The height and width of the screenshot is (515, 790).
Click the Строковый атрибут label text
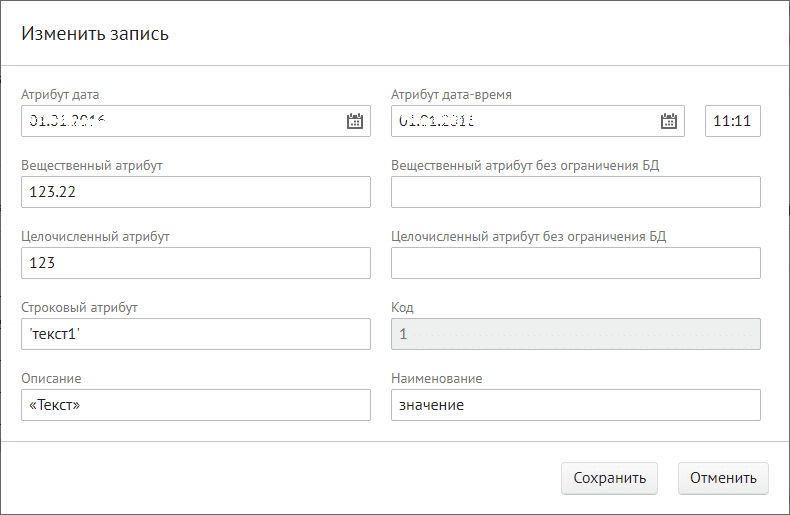point(79,308)
